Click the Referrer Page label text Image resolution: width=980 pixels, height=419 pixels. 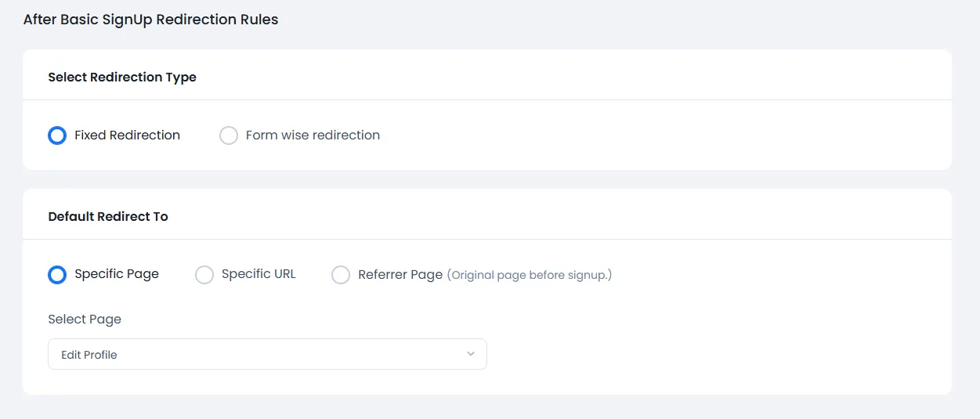pos(400,275)
